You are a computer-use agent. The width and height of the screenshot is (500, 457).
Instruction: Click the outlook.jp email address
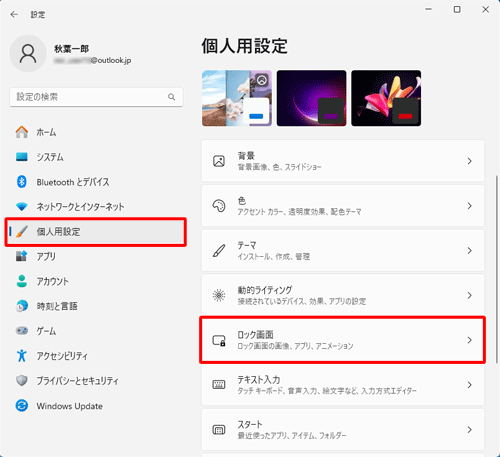click(93, 60)
